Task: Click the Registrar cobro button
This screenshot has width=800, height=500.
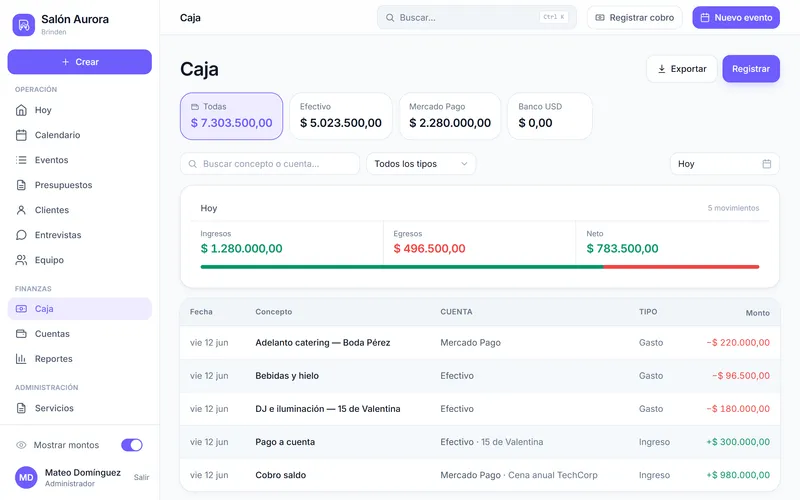Action: [634, 18]
